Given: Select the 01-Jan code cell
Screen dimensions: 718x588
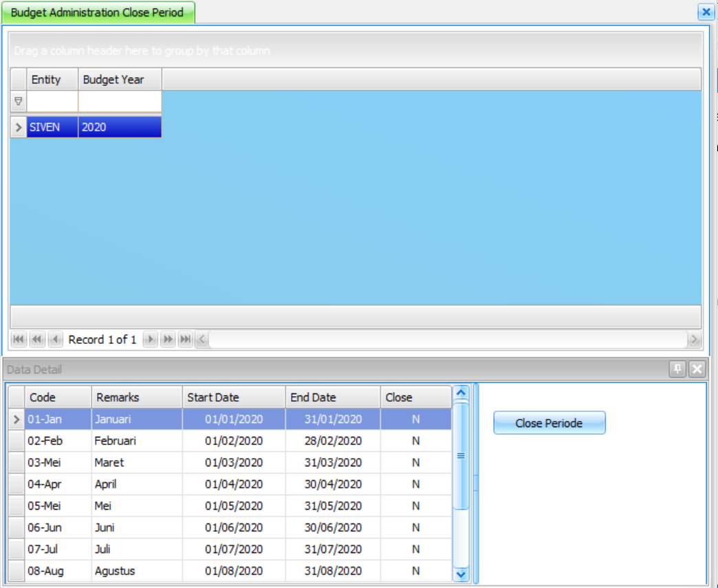Looking at the screenshot, I should 58,419.
